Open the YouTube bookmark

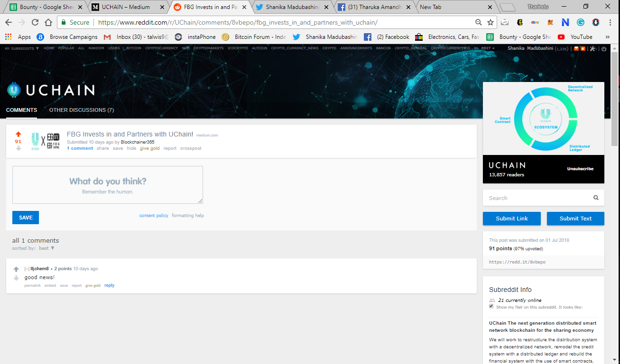click(x=575, y=37)
